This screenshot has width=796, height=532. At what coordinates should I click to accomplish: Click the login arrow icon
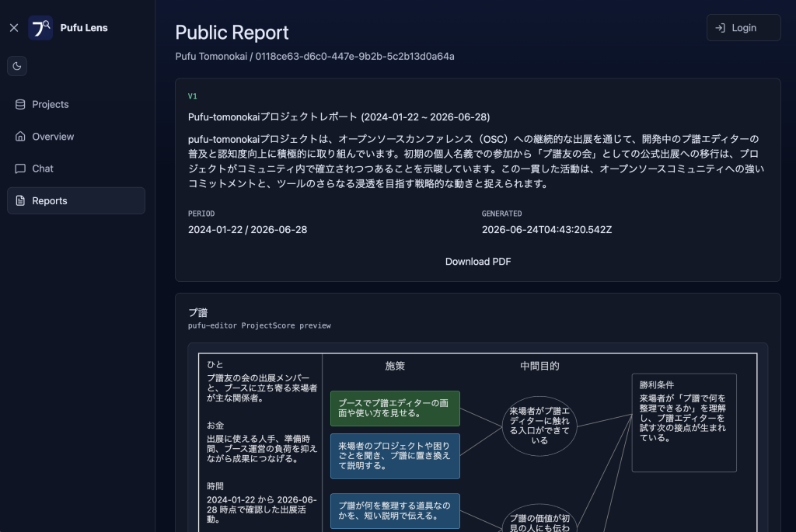tap(720, 28)
